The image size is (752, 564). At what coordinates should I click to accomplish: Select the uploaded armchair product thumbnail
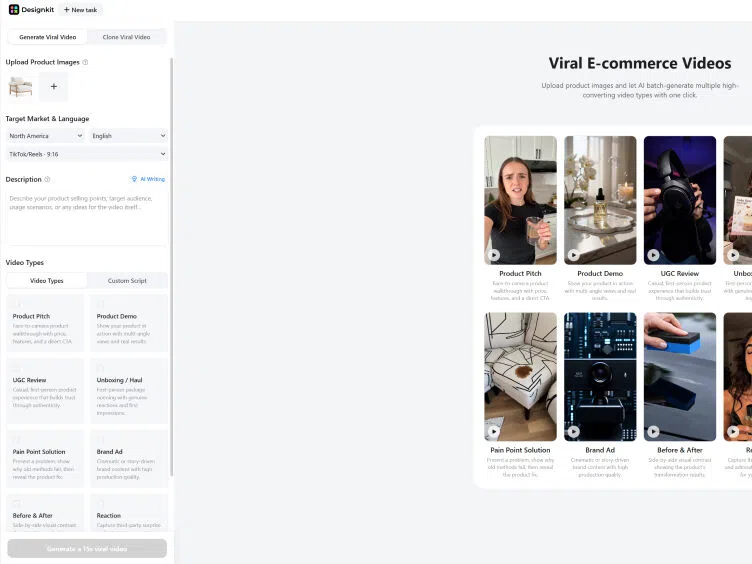tap(21, 87)
